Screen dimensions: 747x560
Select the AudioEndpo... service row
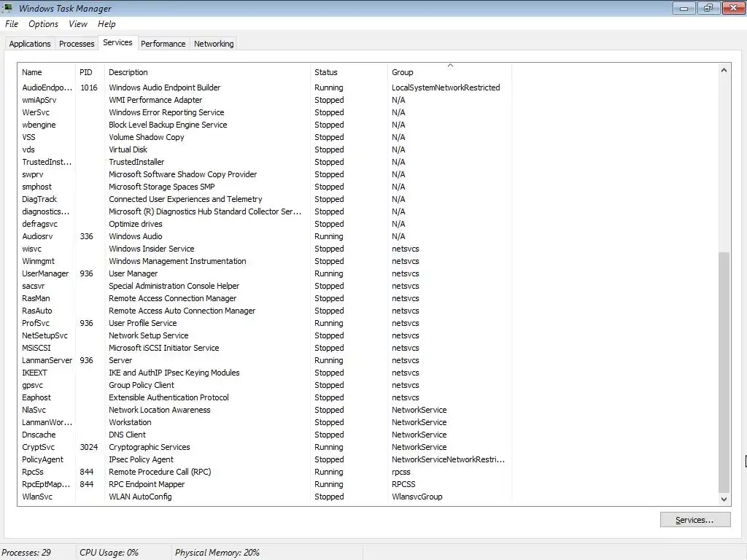coord(266,87)
